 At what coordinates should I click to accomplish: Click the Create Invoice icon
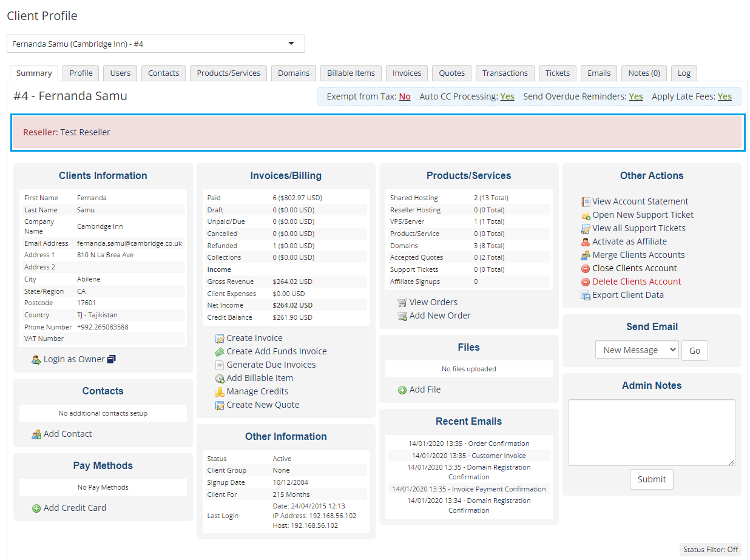220,339
